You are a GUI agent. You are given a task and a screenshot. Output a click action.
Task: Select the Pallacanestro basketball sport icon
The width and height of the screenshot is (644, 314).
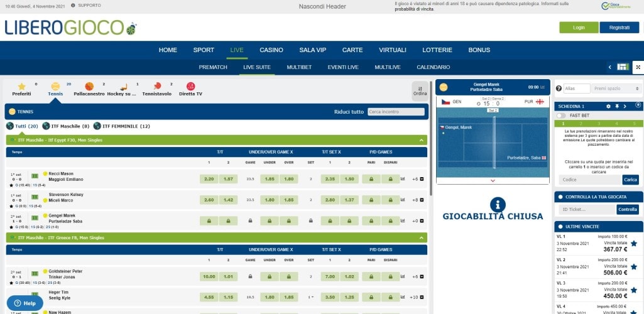tap(89, 86)
